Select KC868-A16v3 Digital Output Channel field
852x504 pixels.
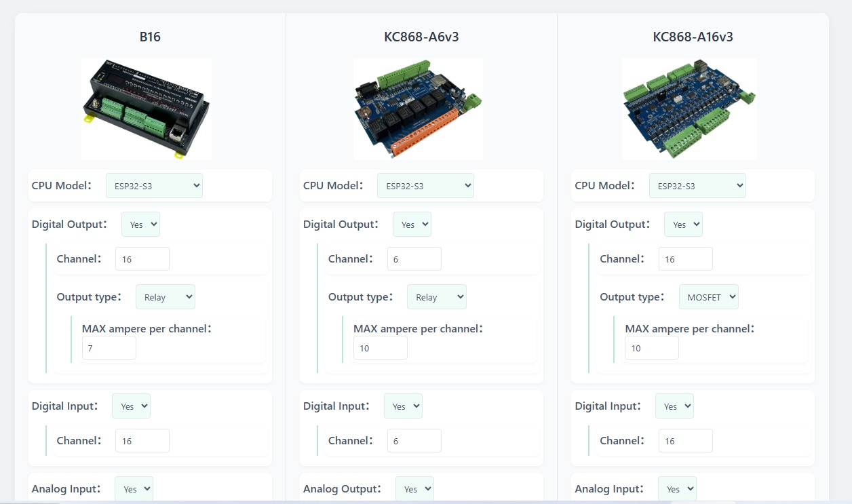[685, 259]
